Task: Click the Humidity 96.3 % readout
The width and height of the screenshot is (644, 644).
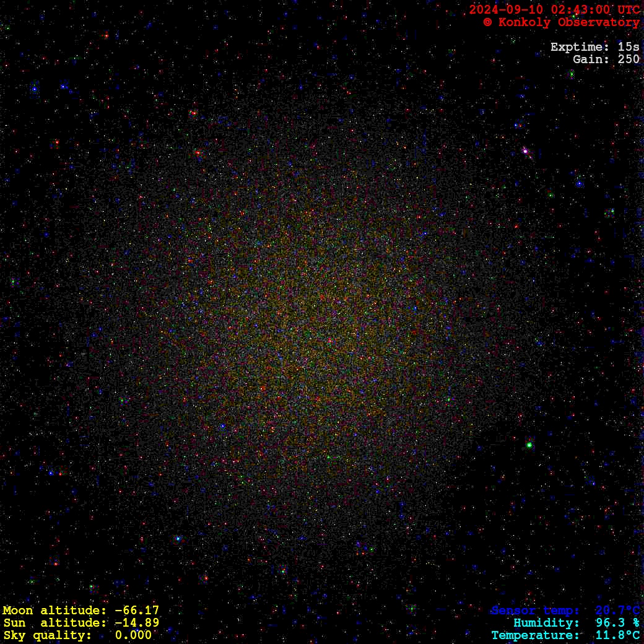Action: [x=576, y=623]
